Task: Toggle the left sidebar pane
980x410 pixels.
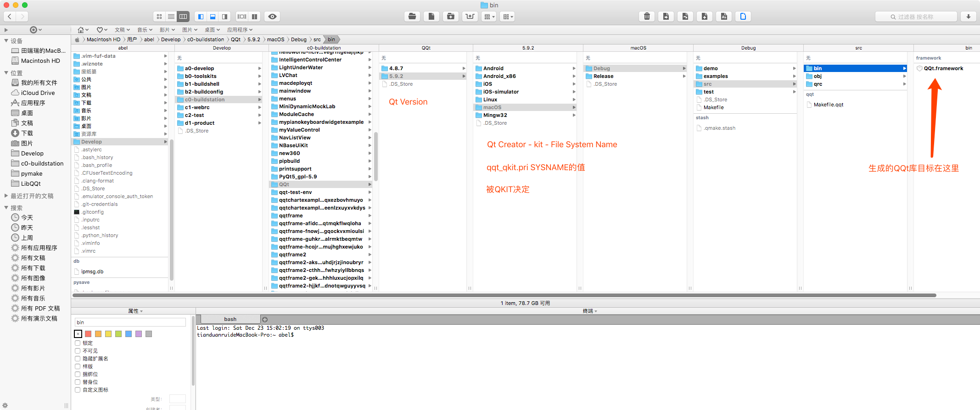Action: 201,17
